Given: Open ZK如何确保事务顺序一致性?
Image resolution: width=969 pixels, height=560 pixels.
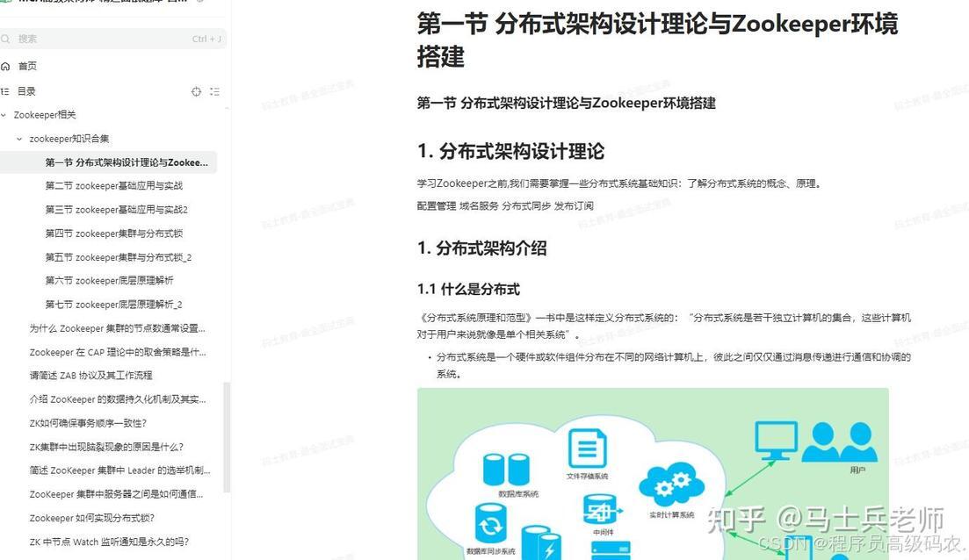Looking at the screenshot, I should tap(89, 423).
